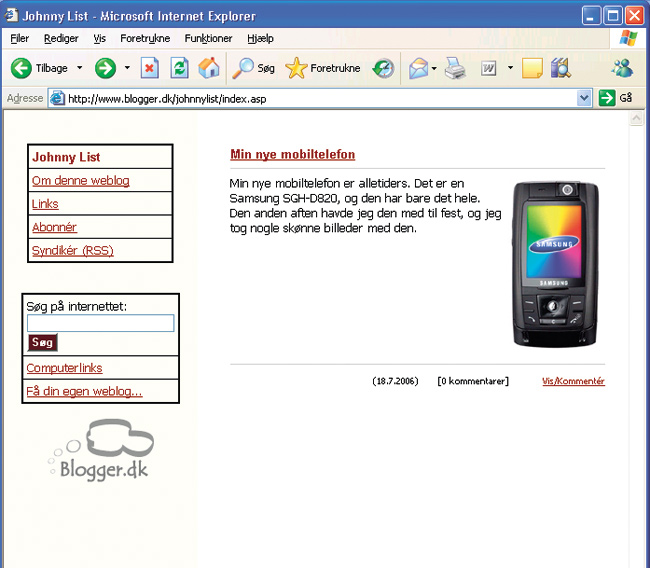The image size is (650, 568).
Task: Click the page icon in address bar
Action: [x=58, y=98]
